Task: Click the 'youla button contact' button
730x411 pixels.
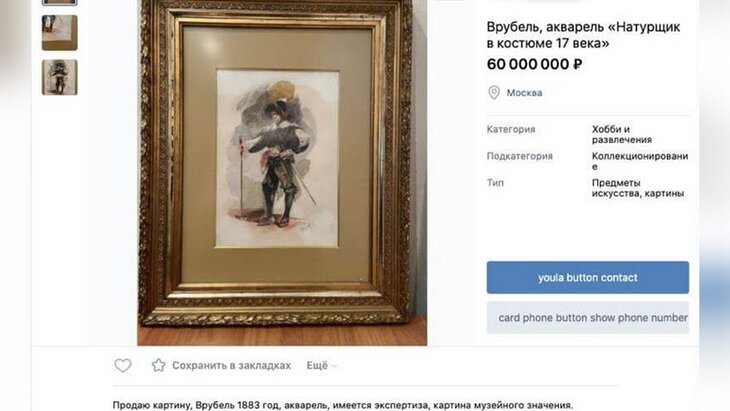Action: click(587, 278)
